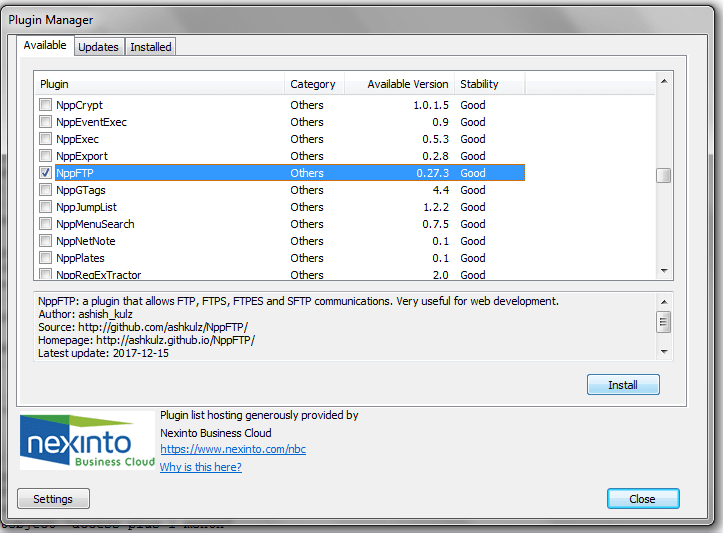
Task: Click the 'Why is this here?' link
Action: (200, 467)
